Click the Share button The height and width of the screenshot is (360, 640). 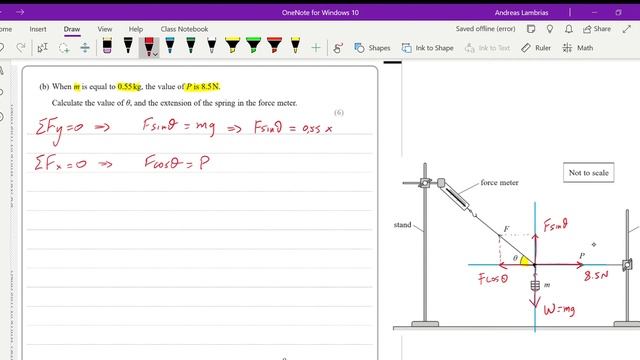pyautogui.click(x=597, y=29)
